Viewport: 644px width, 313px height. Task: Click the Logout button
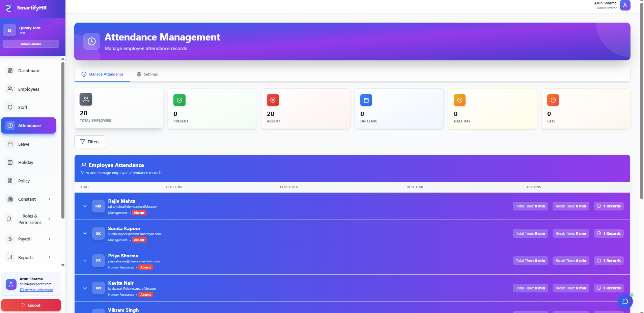(31, 305)
